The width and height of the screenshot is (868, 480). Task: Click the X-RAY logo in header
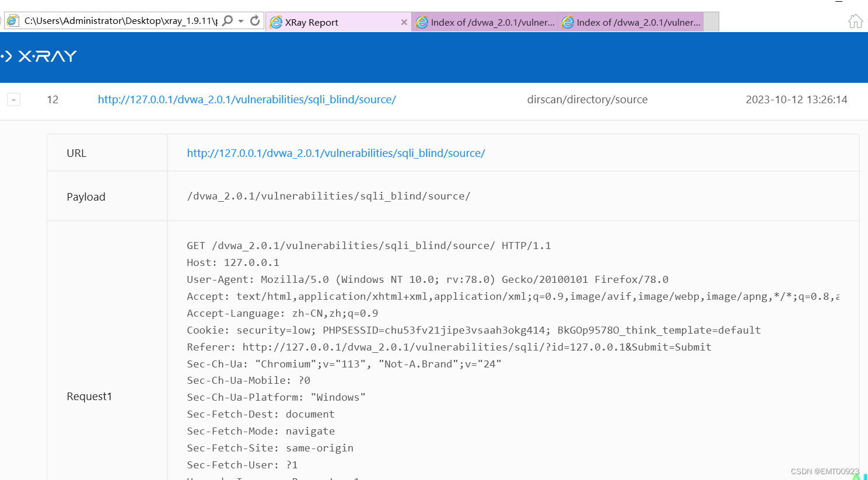pyautogui.click(x=40, y=56)
